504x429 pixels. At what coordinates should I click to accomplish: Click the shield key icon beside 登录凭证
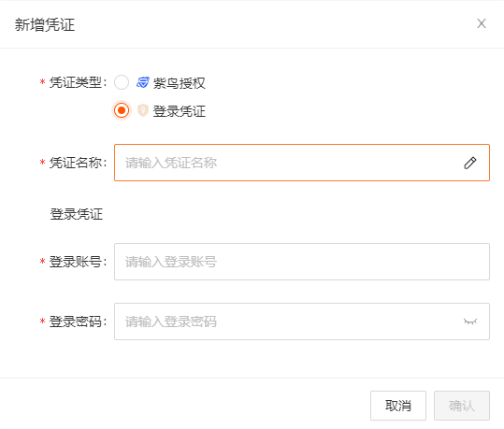point(143,110)
